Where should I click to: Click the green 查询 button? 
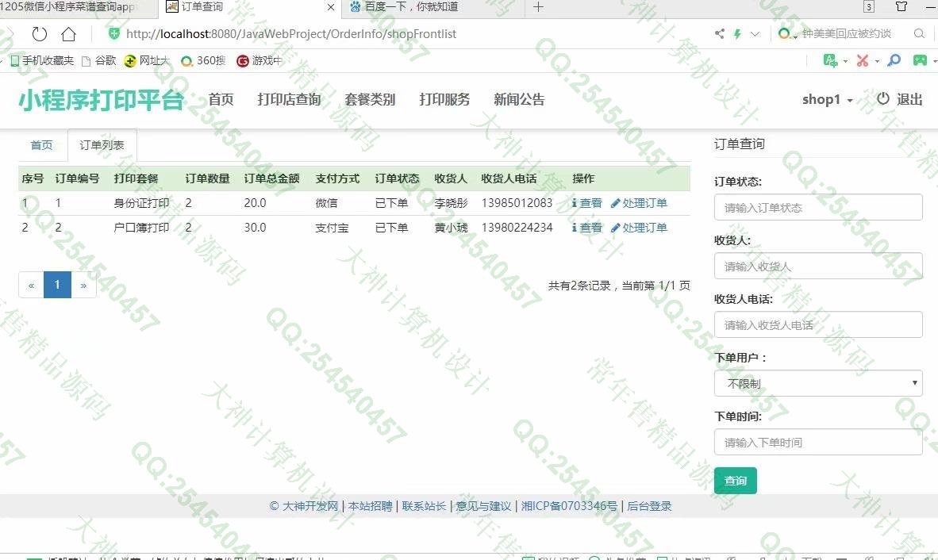click(x=735, y=481)
